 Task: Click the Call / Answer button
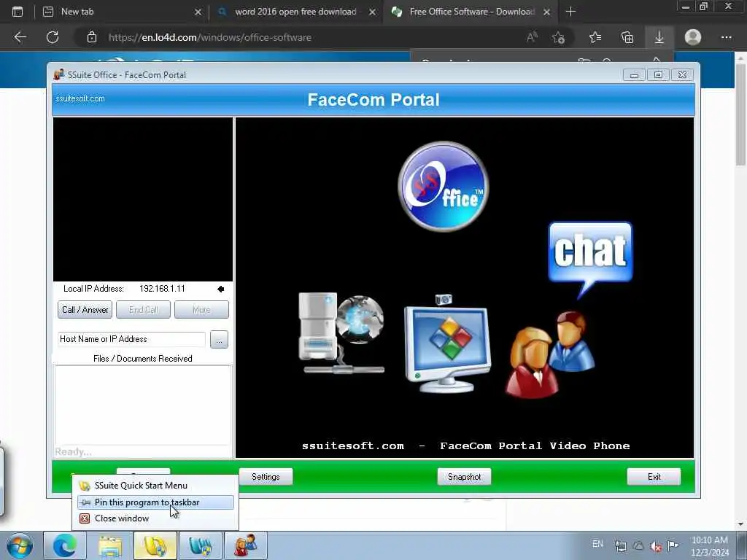[x=85, y=309]
